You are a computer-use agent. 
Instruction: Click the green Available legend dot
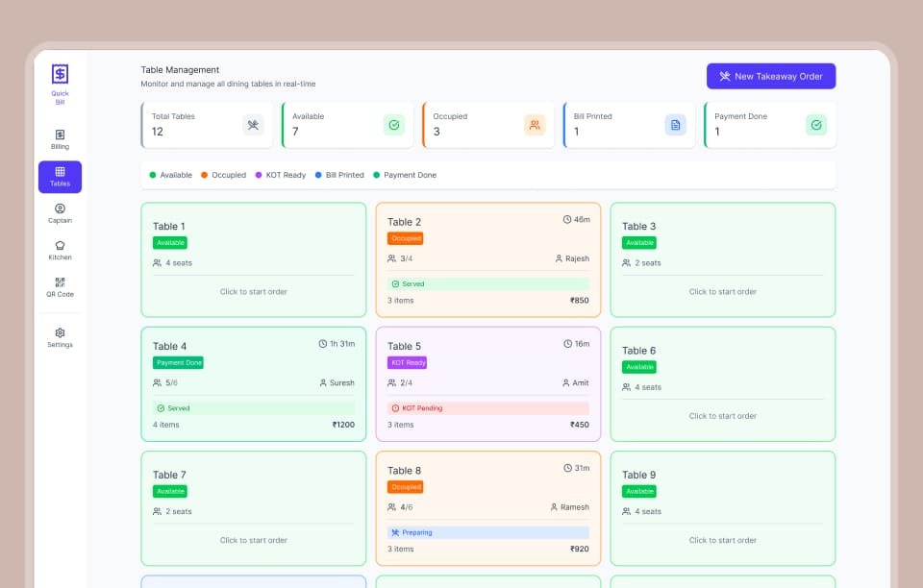153,175
